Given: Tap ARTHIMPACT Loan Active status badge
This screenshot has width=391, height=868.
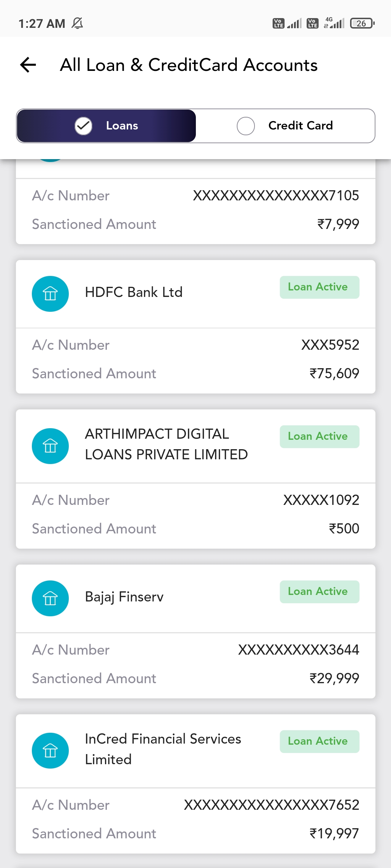Looking at the screenshot, I should click(319, 437).
